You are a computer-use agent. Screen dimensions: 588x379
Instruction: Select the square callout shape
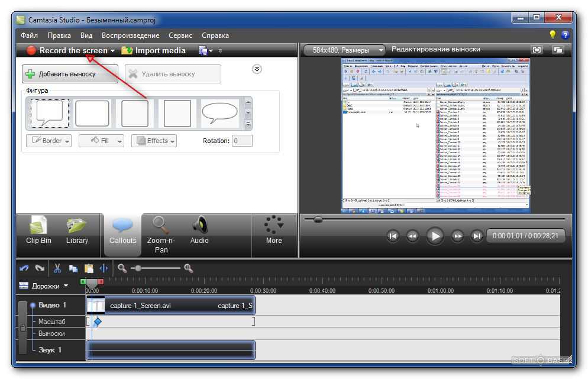(177, 113)
